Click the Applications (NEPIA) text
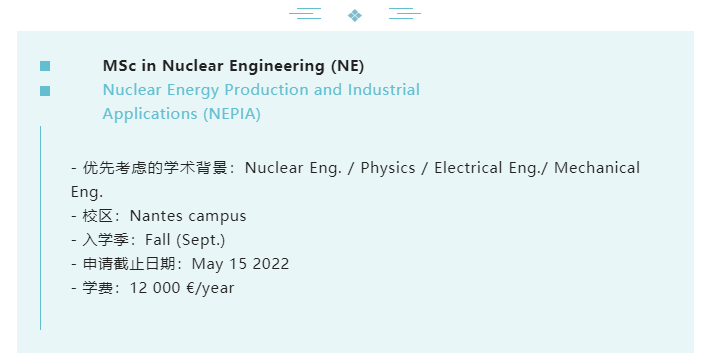 (182, 114)
